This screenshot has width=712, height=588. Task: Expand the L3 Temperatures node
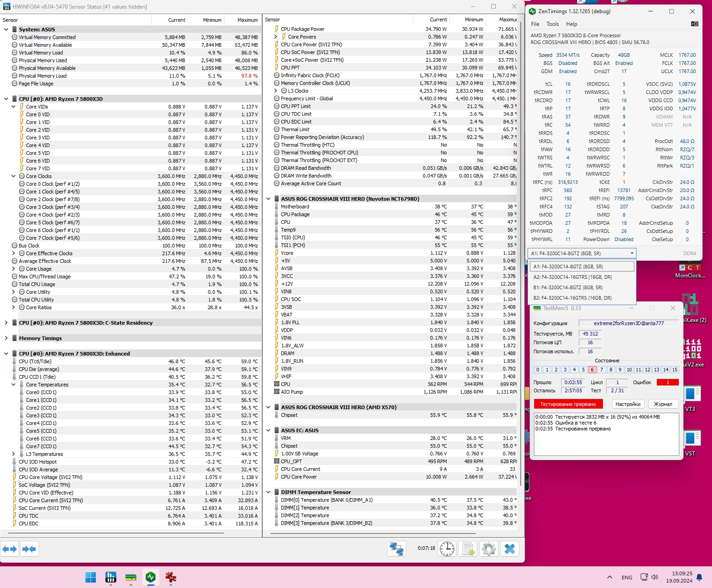point(13,454)
